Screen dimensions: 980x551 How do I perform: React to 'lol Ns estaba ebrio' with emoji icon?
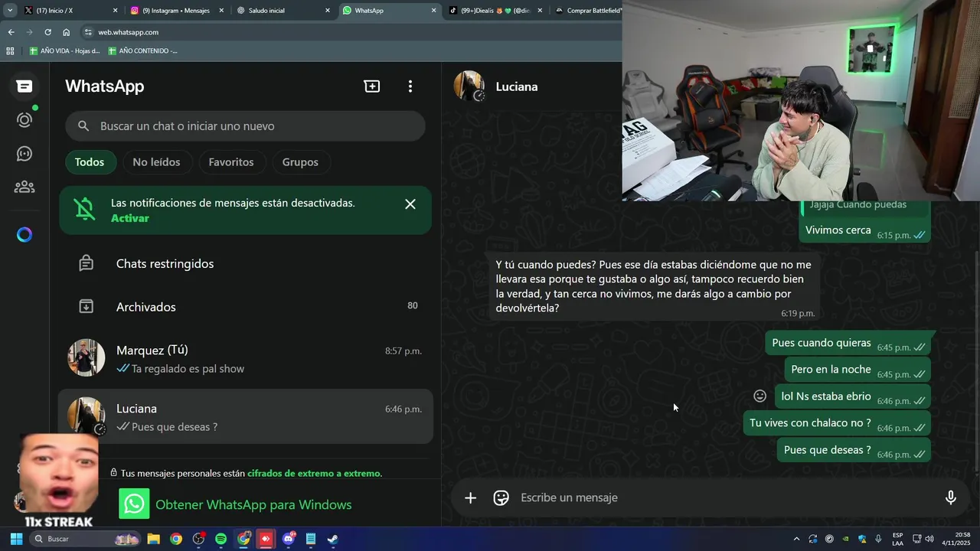pos(760,396)
